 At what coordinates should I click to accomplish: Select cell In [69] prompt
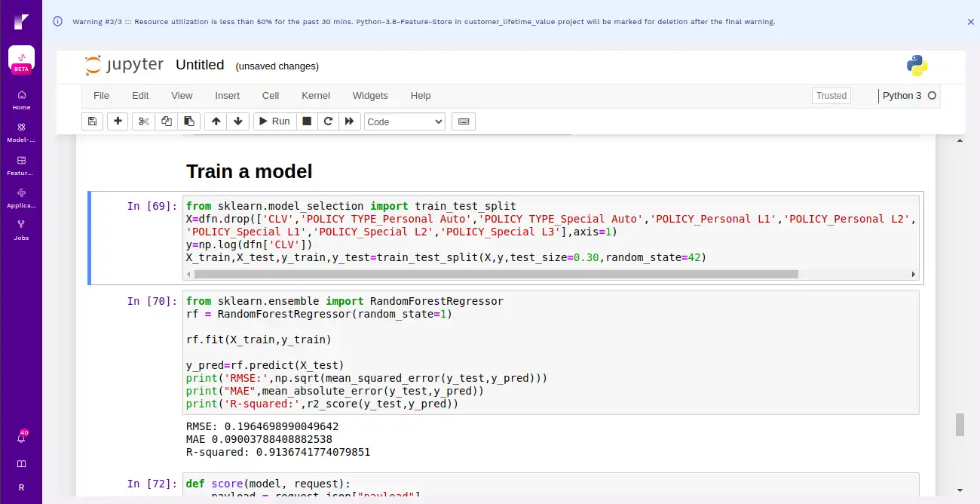(152, 206)
